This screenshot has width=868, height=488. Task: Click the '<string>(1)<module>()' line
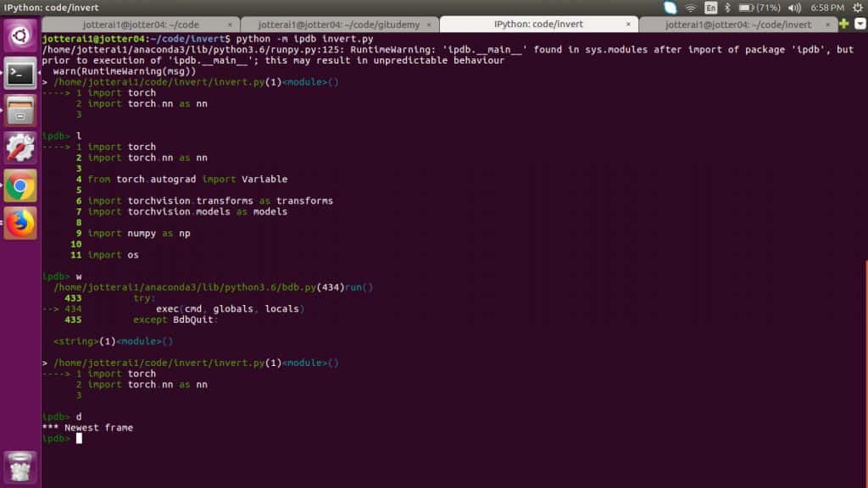coord(113,341)
